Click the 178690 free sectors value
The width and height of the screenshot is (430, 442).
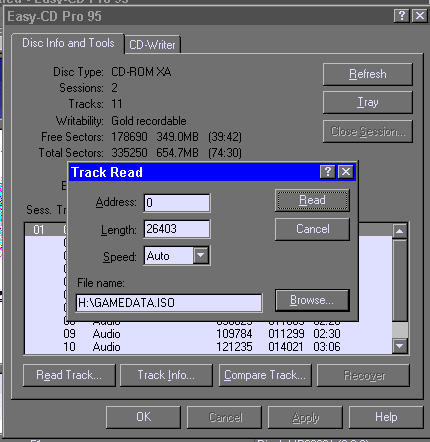[x=129, y=137]
